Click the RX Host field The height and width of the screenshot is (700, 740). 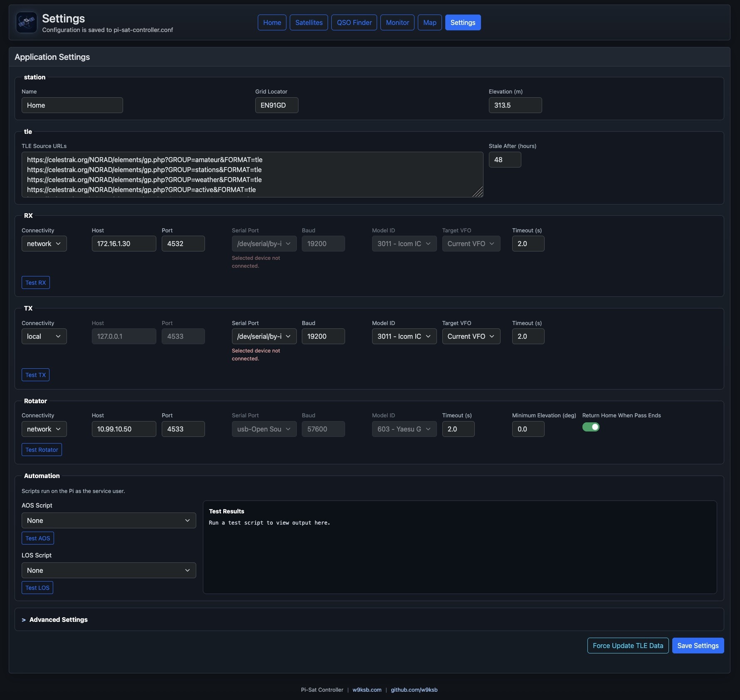124,244
